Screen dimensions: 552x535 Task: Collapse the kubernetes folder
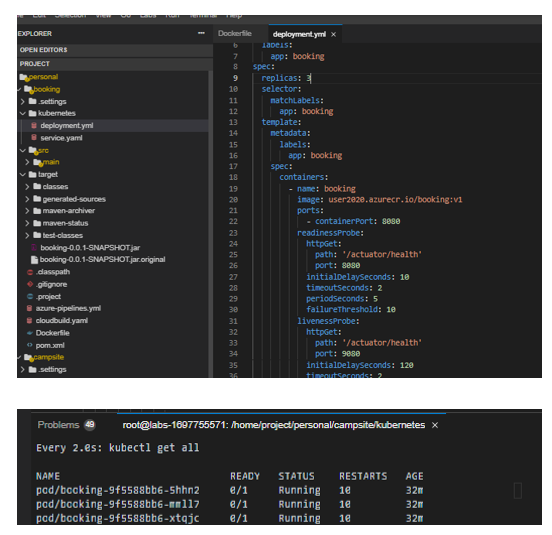23,113
